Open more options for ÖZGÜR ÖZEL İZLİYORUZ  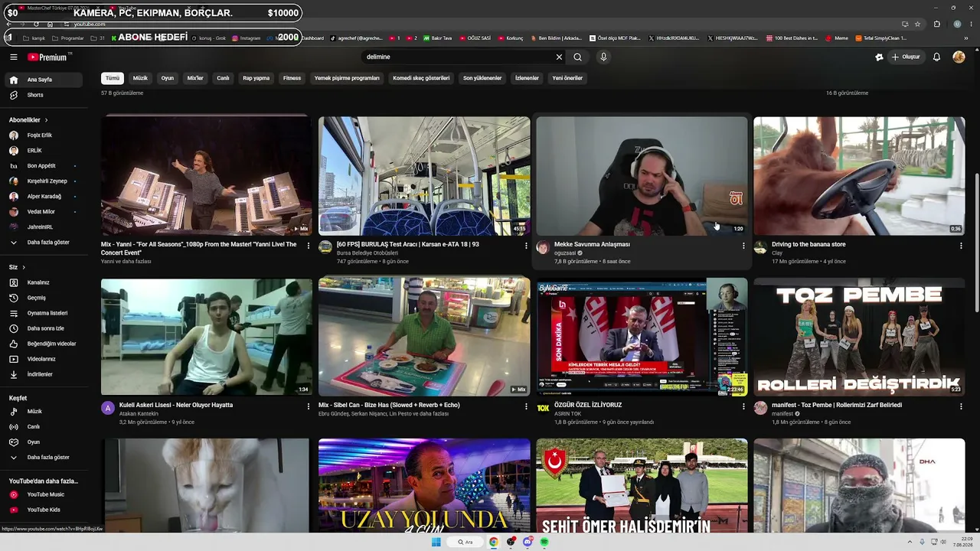(x=743, y=406)
